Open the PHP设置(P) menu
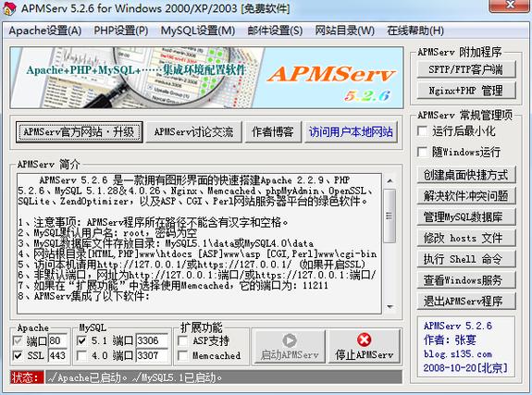 coord(121,31)
